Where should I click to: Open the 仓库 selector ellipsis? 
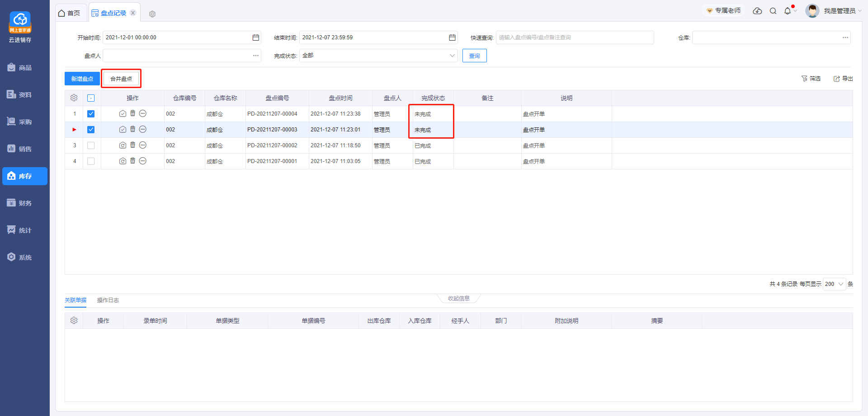845,37
